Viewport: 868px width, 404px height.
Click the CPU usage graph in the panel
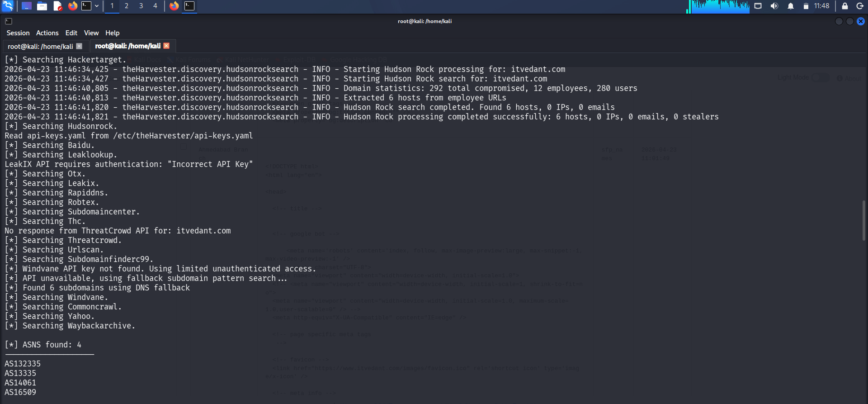tap(718, 6)
